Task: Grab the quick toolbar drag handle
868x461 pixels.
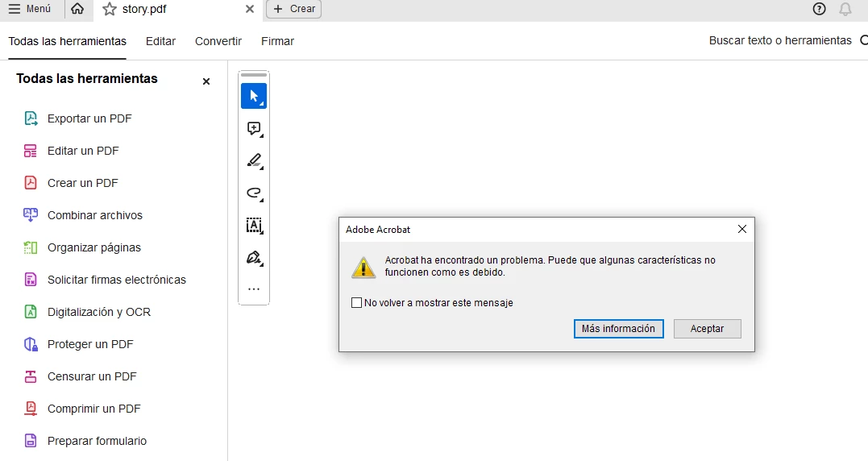Action: tap(254, 75)
